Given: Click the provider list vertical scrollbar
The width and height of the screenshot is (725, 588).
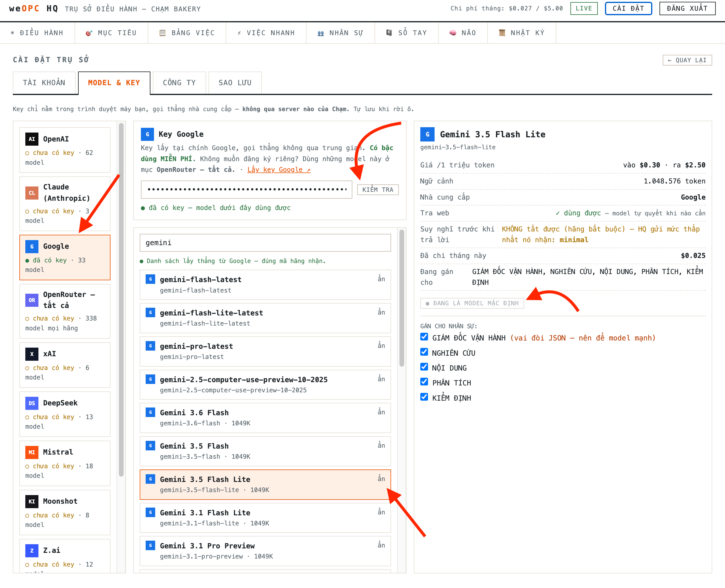Looking at the screenshot, I should [x=121, y=300].
